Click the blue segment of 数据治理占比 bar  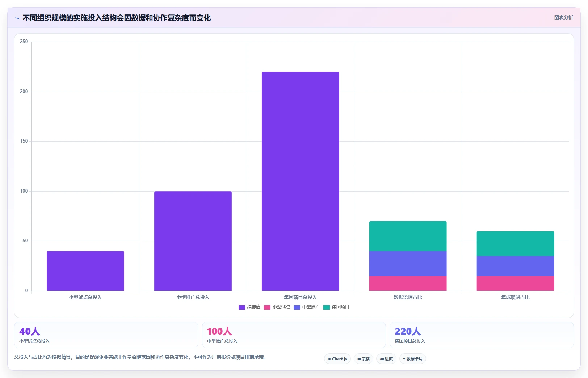coord(408,264)
